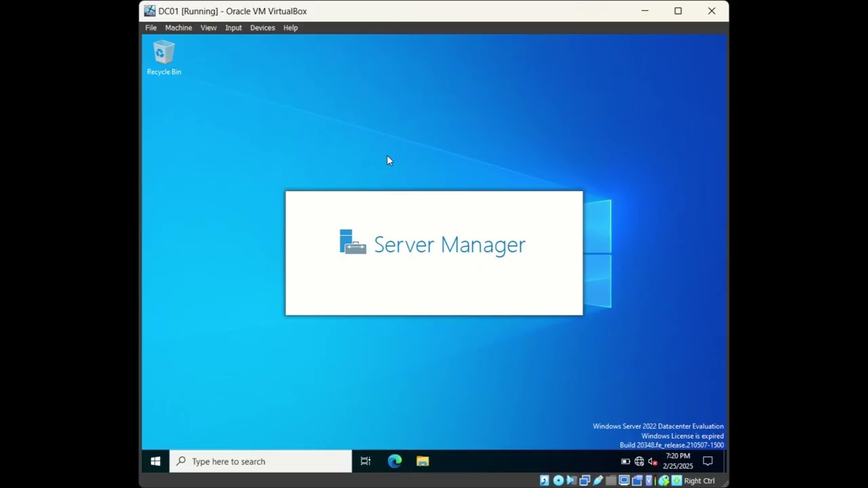The width and height of the screenshot is (868, 488).
Task: Open the View menu
Action: [208, 28]
